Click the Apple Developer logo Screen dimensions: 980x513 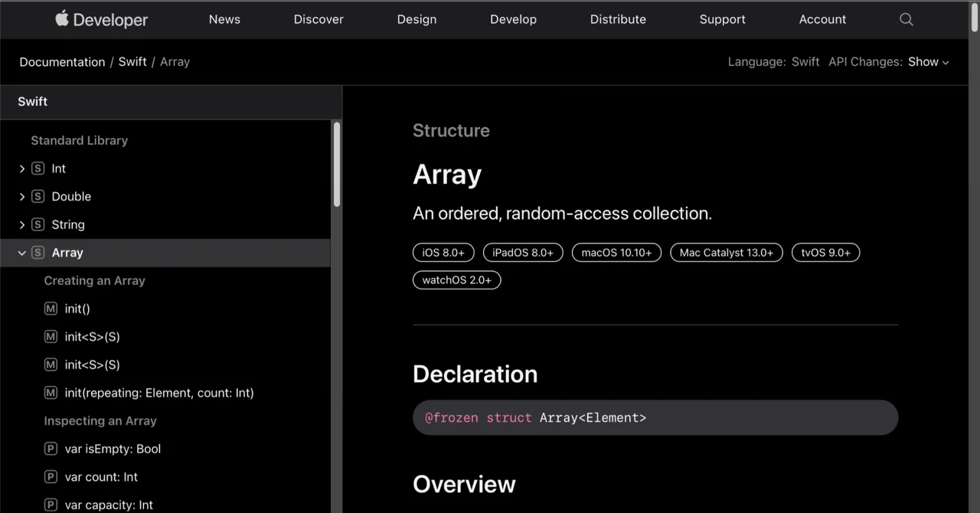tap(102, 19)
